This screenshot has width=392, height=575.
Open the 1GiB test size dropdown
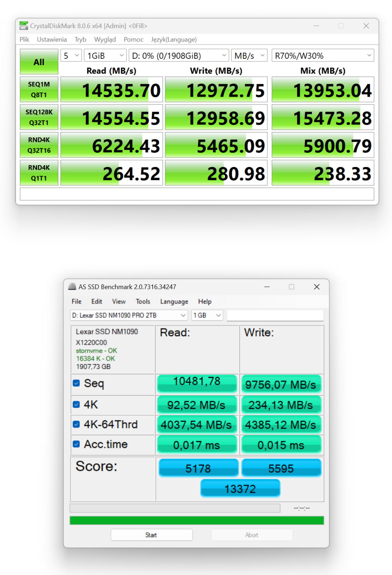[x=105, y=55]
